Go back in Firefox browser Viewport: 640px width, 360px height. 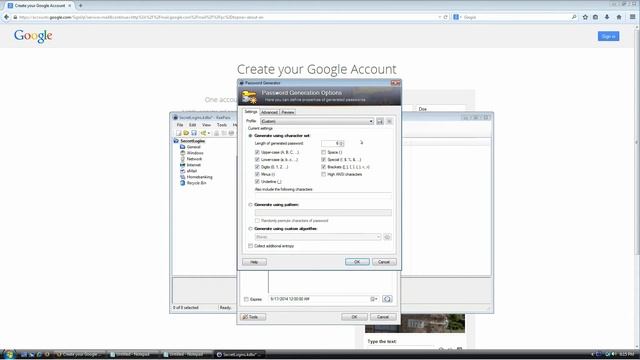click(7, 17)
